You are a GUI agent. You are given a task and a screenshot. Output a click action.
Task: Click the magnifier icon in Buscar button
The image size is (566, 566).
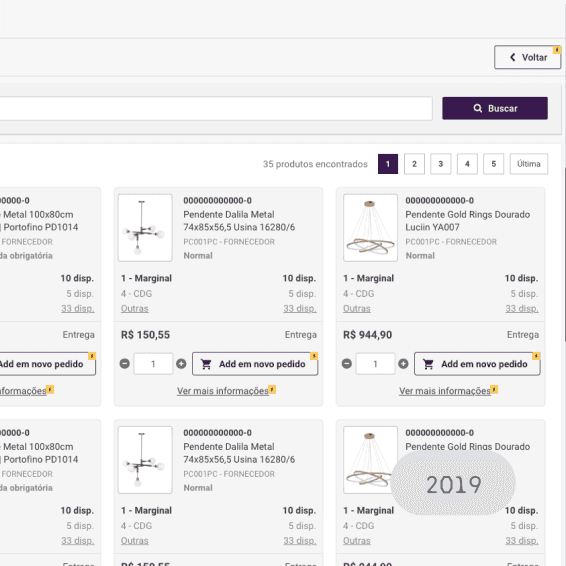click(x=478, y=108)
